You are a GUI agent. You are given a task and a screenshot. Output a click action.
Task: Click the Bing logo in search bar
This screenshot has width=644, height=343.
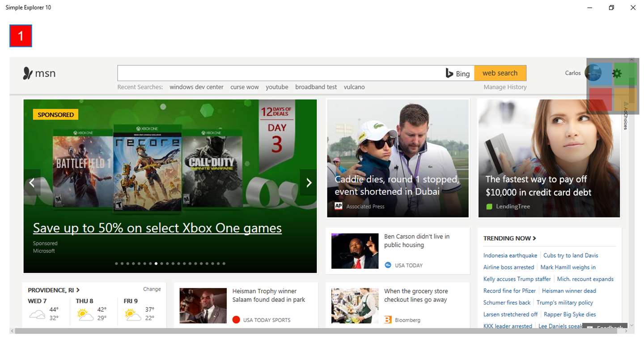(x=458, y=73)
